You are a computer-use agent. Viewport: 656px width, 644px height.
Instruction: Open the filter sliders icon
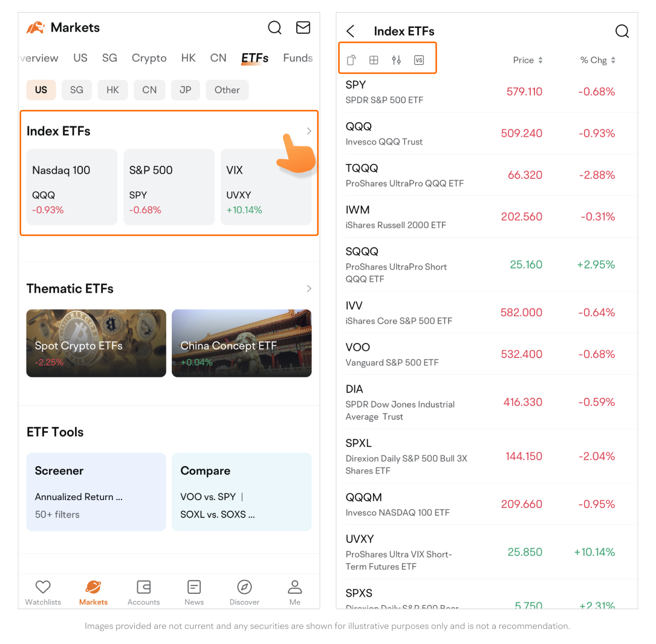click(396, 60)
